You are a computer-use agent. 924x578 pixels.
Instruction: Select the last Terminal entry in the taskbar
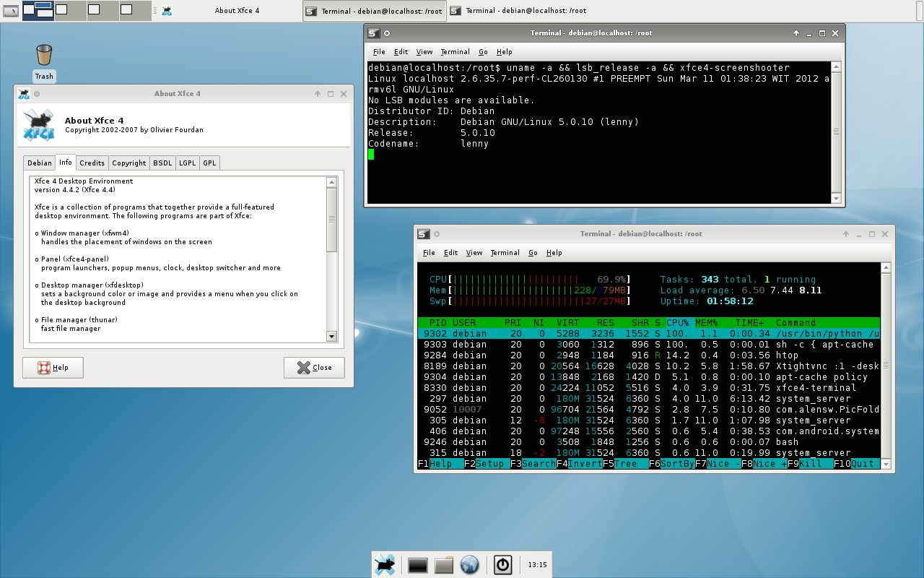click(518, 11)
